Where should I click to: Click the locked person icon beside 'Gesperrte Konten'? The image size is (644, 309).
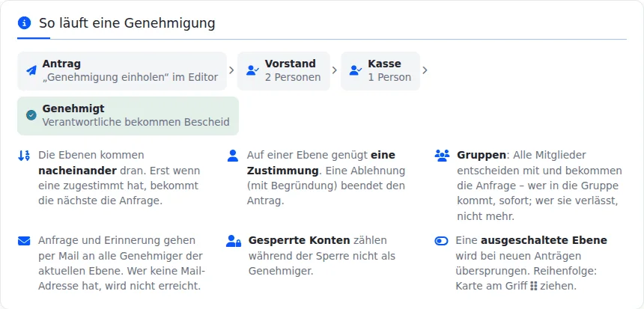(234, 241)
